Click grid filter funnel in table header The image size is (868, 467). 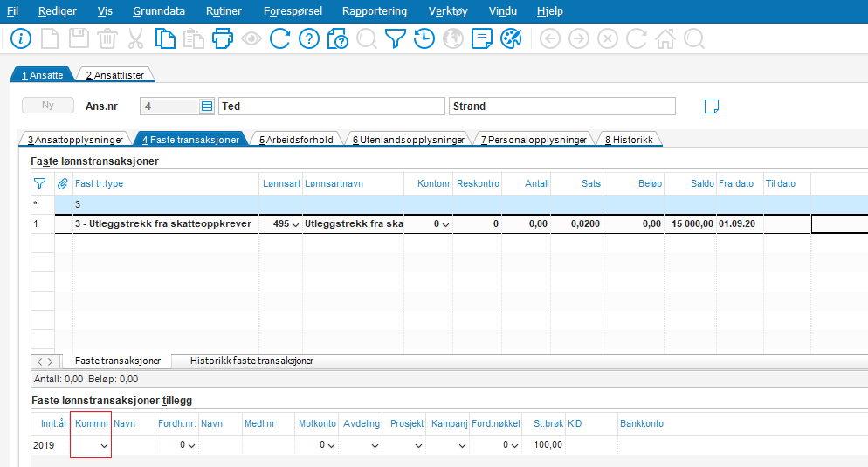pyautogui.click(x=40, y=183)
